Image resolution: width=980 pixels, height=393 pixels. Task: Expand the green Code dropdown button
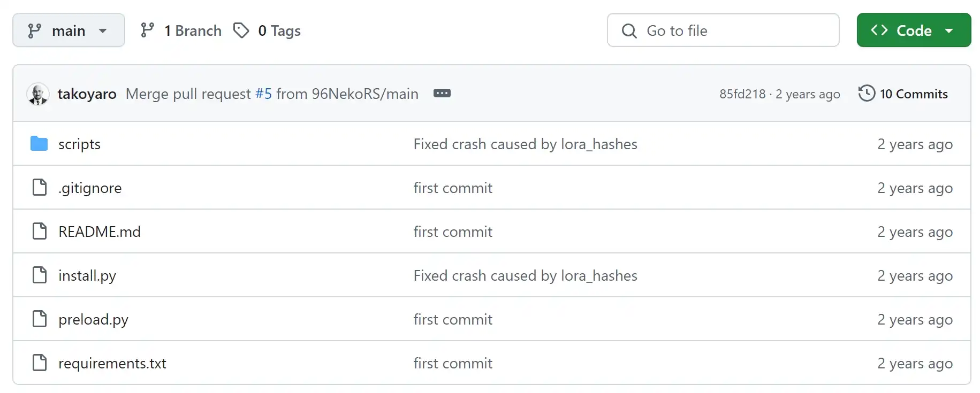click(914, 30)
